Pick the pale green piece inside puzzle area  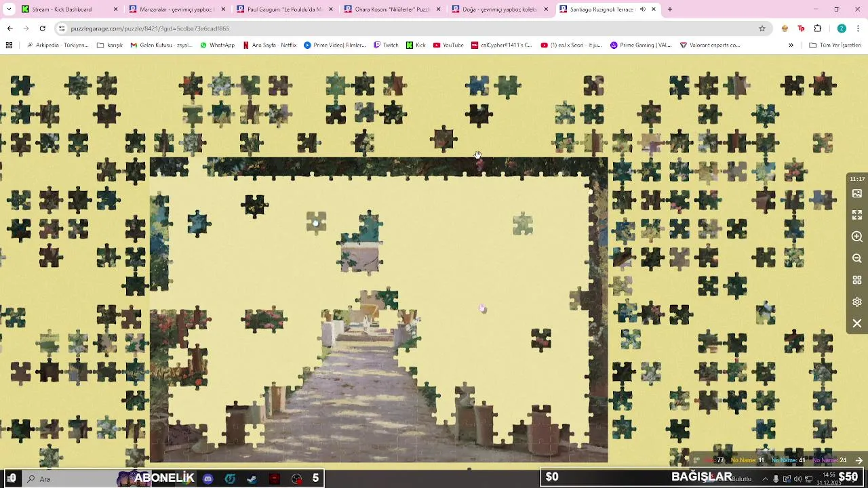(x=522, y=224)
